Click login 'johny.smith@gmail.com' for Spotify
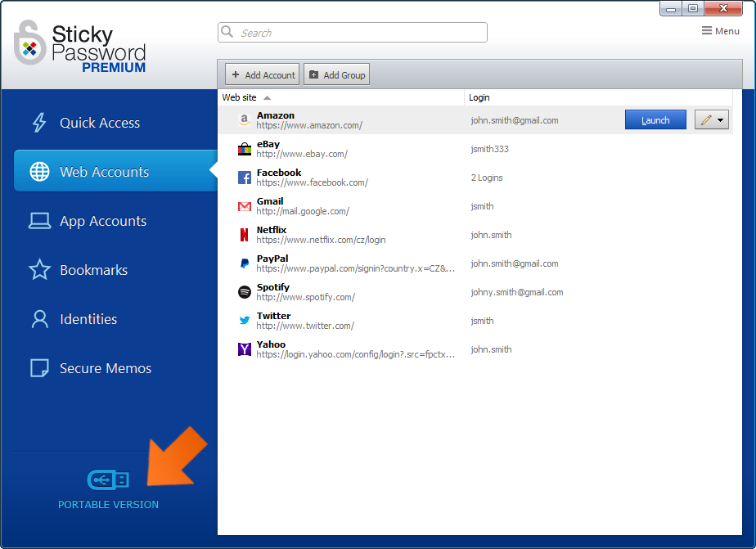The image size is (756, 549). point(517,292)
